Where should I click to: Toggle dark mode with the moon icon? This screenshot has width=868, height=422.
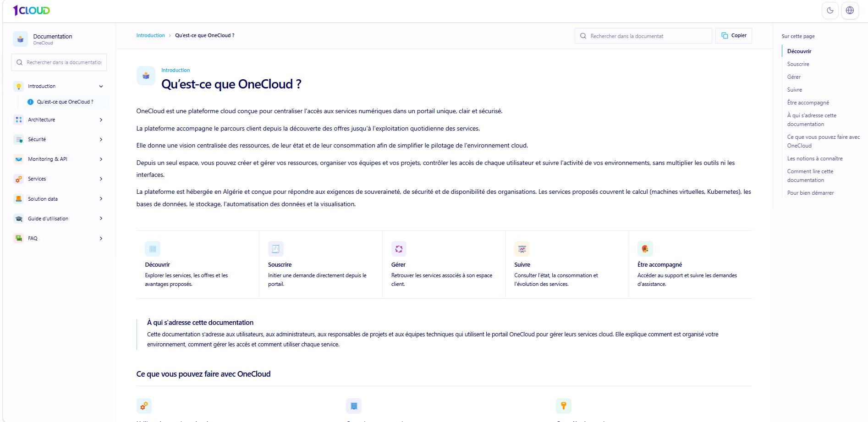830,11
